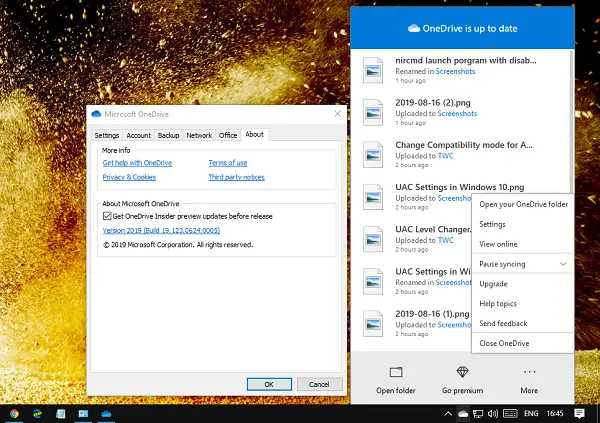
Task: Click the 'UAC Settings in Windows 10.png' file name
Action: click(460, 187)
